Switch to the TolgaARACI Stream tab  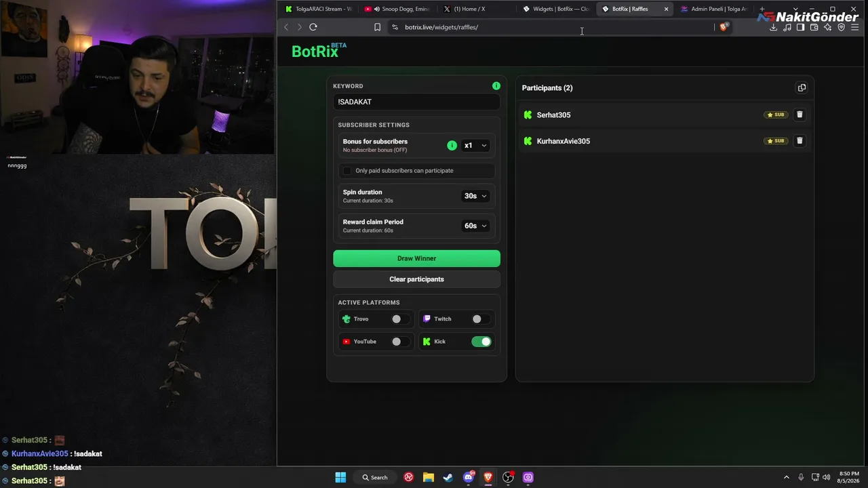pos(318,9)
